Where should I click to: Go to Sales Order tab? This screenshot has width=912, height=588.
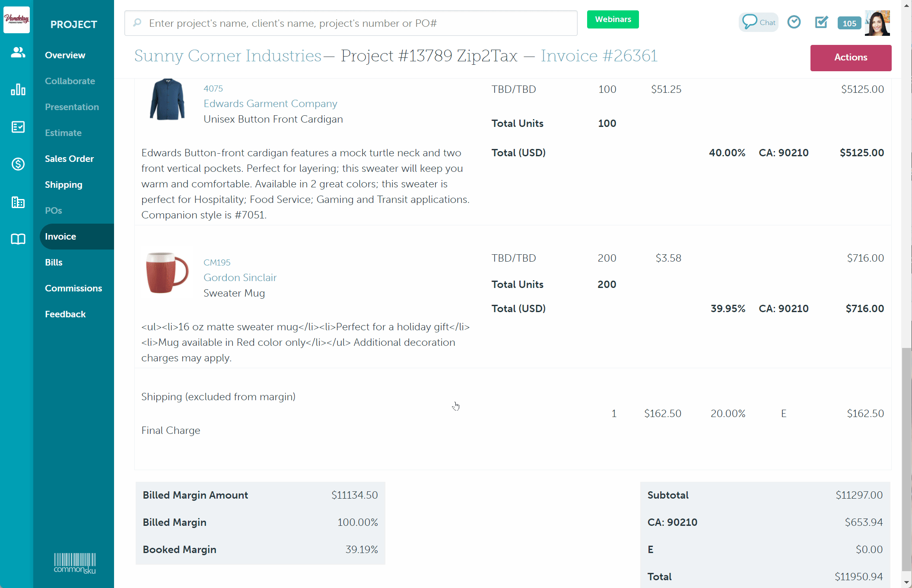click(69, 158)
